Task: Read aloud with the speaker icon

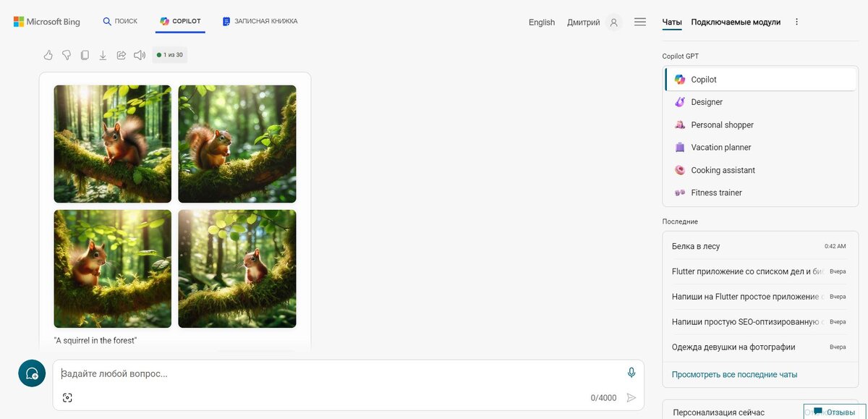Action: point(140,55)
